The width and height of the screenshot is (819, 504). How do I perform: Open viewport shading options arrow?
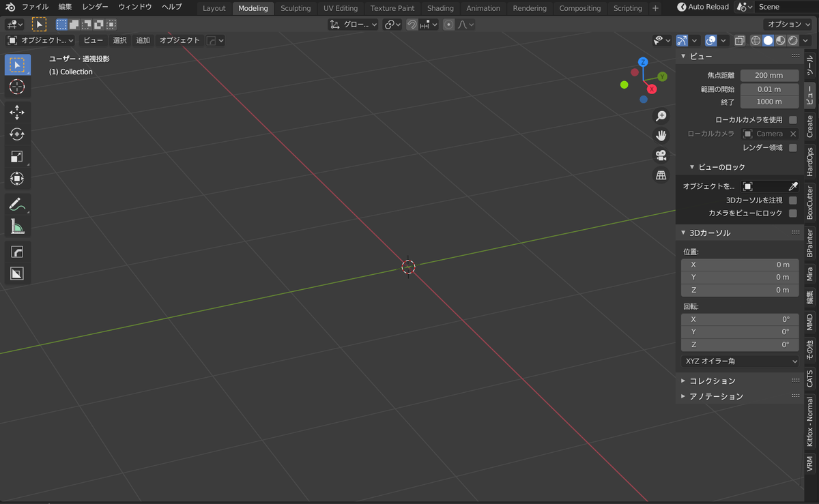[x=805, y=41]
